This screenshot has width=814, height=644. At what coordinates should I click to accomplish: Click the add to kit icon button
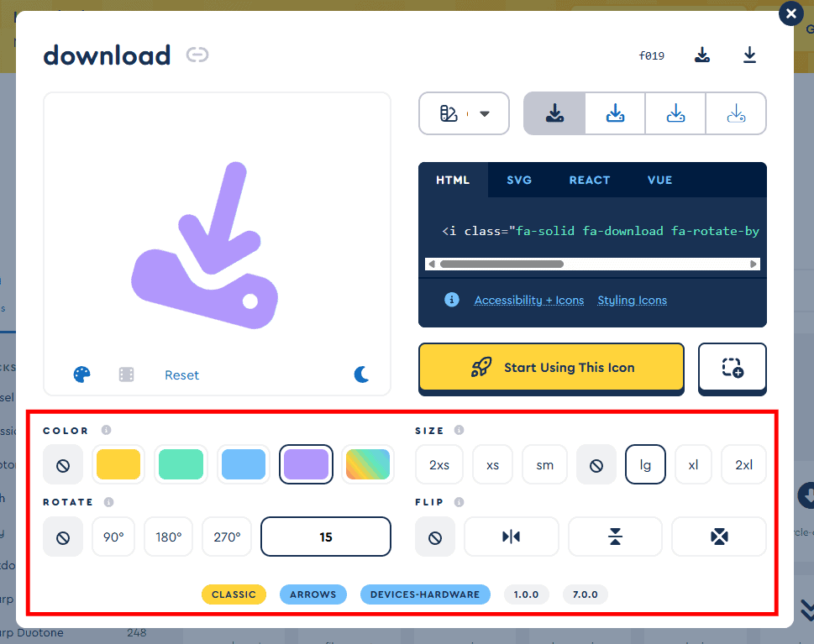pos(732,368)
